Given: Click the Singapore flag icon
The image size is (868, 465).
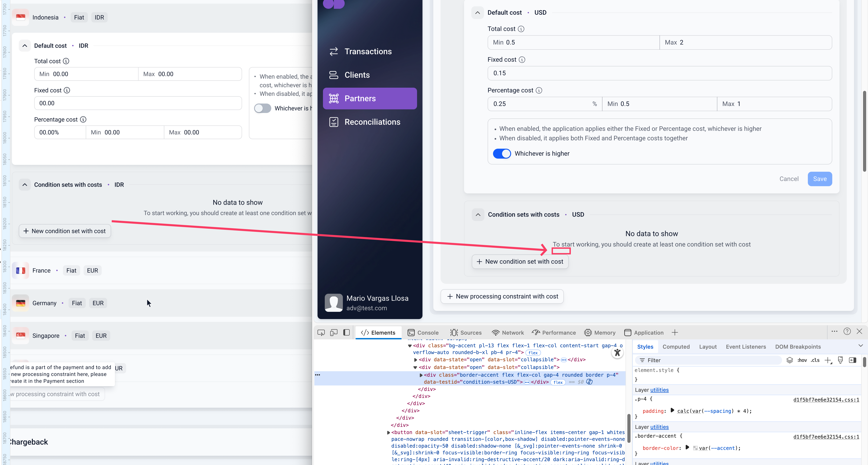Looking at the screenshot, I should click(x=21, y=336).
